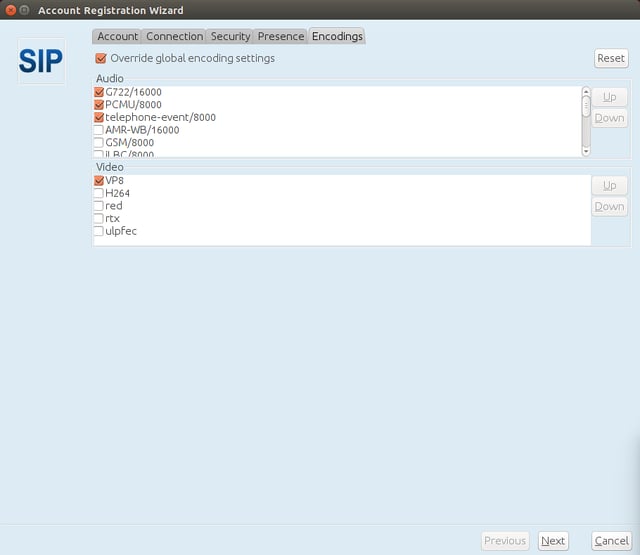The width and height of the screenshot is (640, 555).
Task: Enable the rtx video encoding
Action: (x=99, y=218)
